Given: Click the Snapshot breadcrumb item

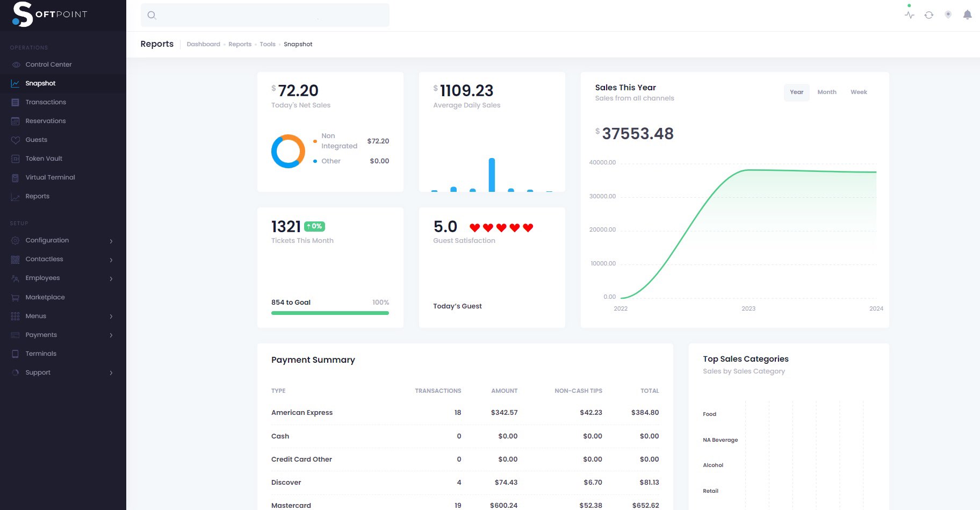Looking at the screenshot, I should coord(298,44).
